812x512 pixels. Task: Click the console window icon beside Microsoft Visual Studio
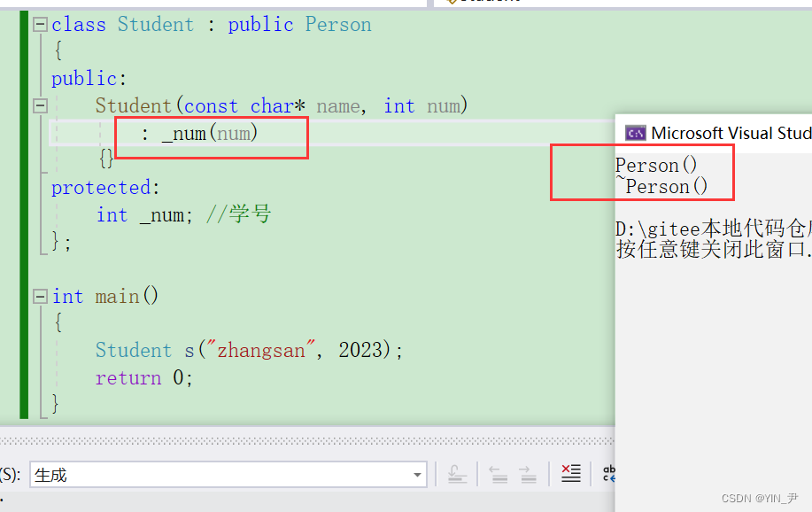pos(636,133)
